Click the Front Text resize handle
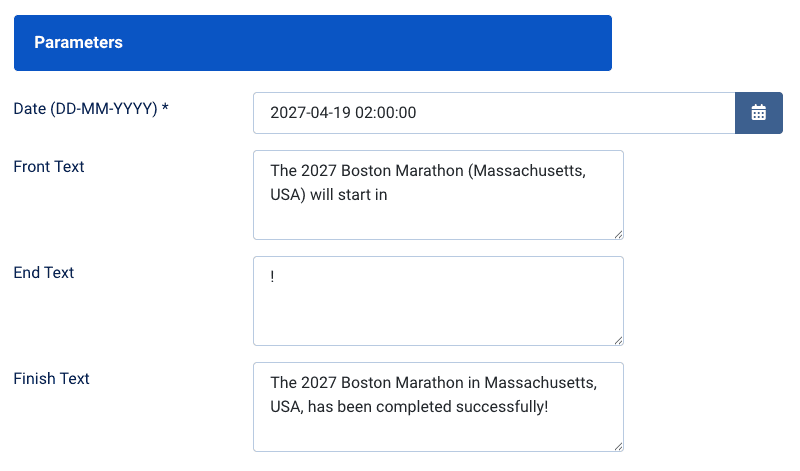 tap(618, 234)
